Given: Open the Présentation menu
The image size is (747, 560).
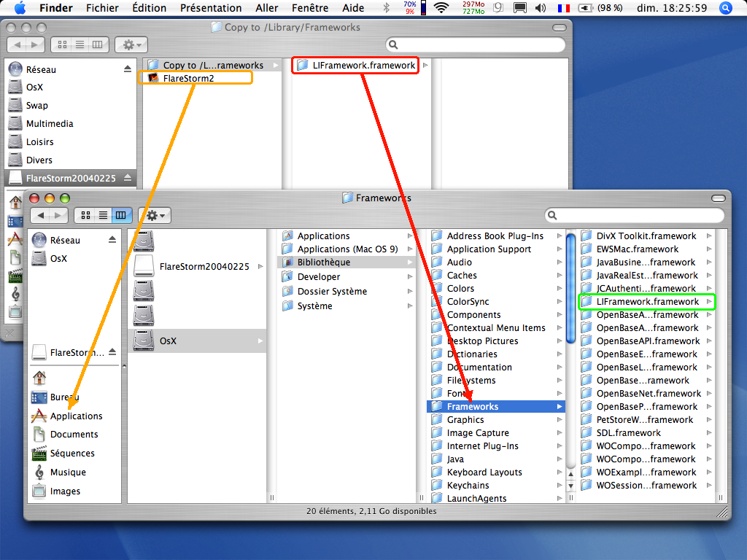Looking at the screenshot, I should coord(211,7).
